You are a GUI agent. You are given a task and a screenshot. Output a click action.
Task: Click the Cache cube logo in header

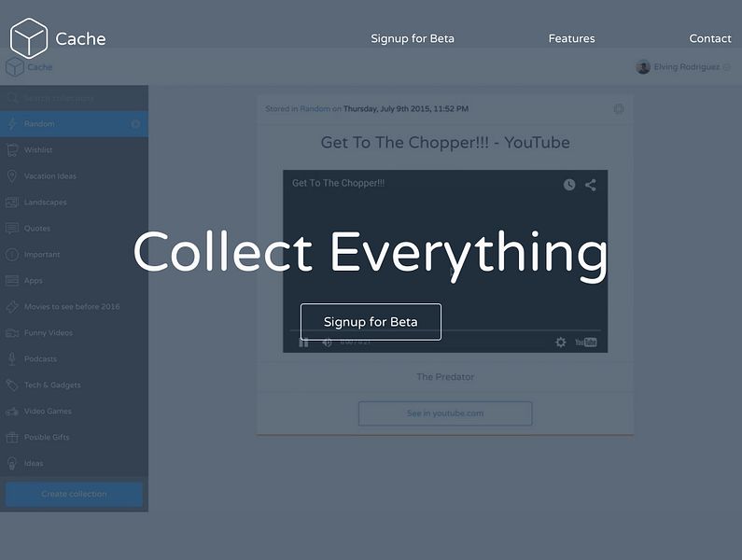coord(29,38)
